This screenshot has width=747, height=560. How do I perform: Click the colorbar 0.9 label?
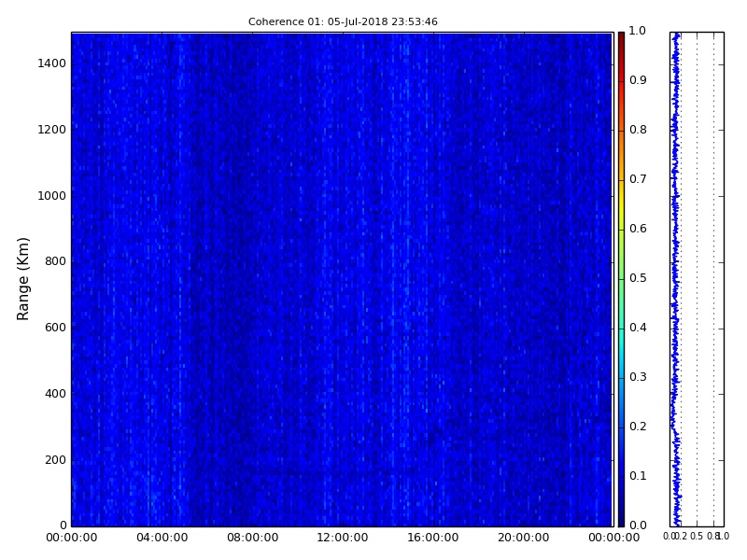(638, 80)
